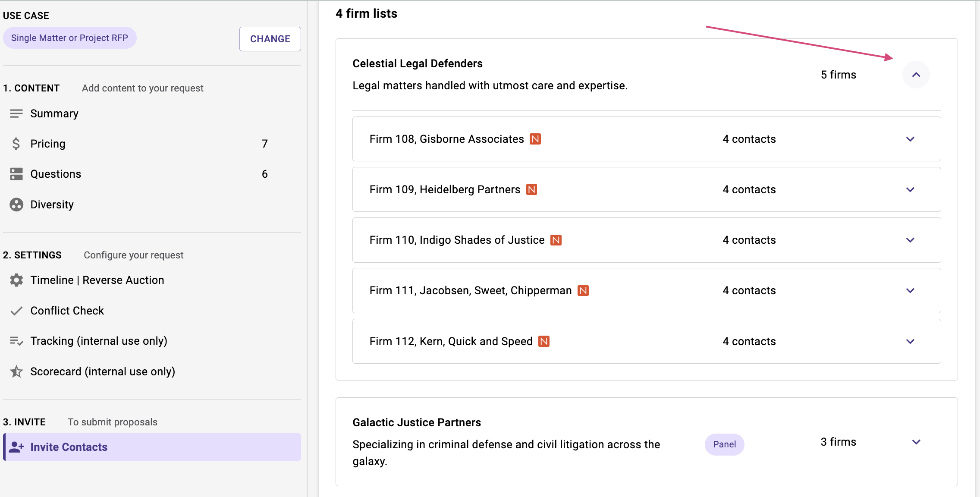Viewport: 980px width, 497px height.
Task: Click the Panel tag on Galactic Justice Partners
Action: tap(724, 444)
